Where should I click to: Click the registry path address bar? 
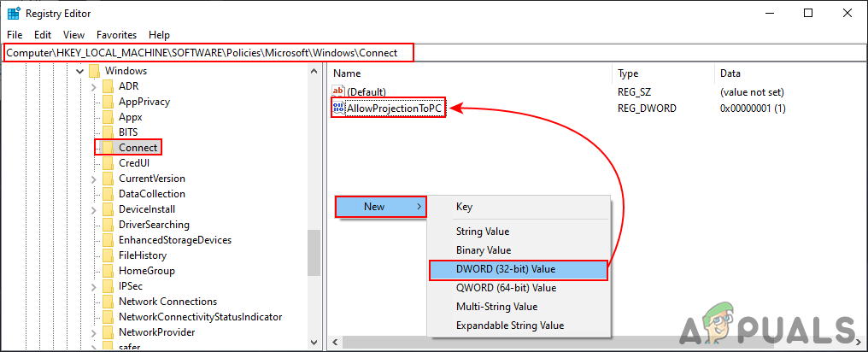pyautogui.click(x=433, y=53)
